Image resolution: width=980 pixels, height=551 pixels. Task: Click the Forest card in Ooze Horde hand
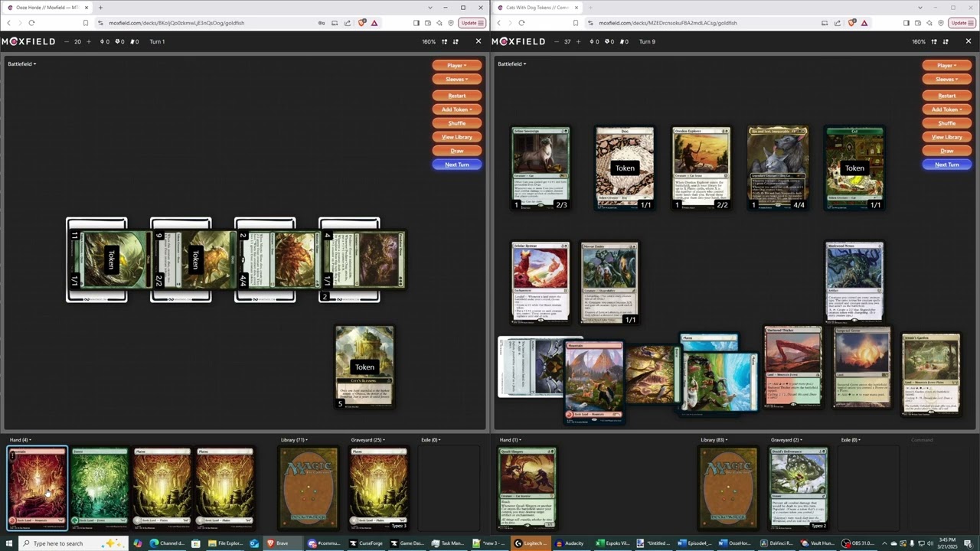[100, 488]
